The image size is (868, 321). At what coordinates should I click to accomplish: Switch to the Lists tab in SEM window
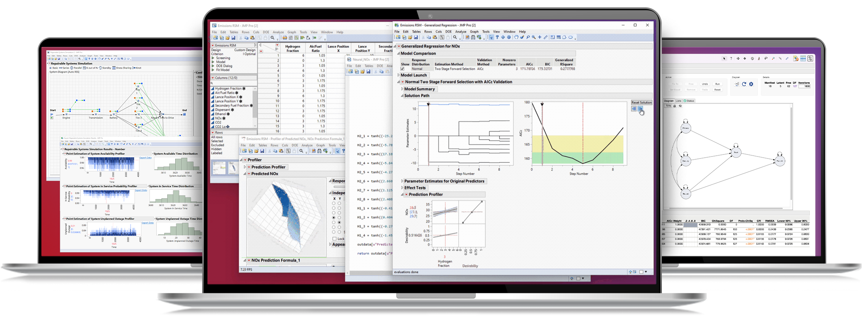tap(678, 101)
